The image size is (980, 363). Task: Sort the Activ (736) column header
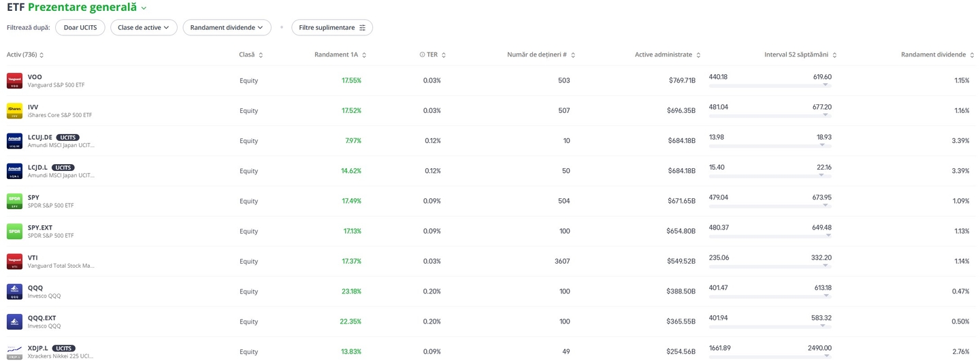click(25, 54)
